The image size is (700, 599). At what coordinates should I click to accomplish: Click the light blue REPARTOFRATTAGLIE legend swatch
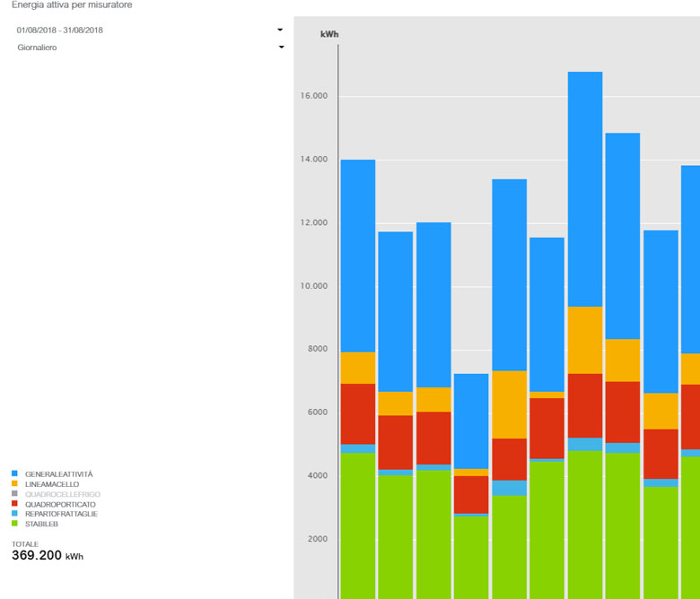tap(14, 514)
